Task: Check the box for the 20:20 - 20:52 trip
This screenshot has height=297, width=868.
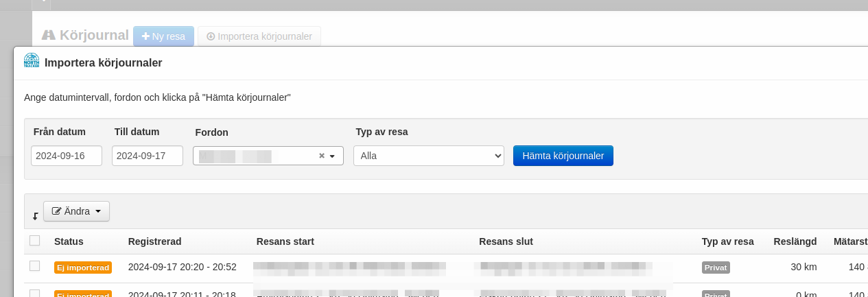Action: click(x=35, y=266)
